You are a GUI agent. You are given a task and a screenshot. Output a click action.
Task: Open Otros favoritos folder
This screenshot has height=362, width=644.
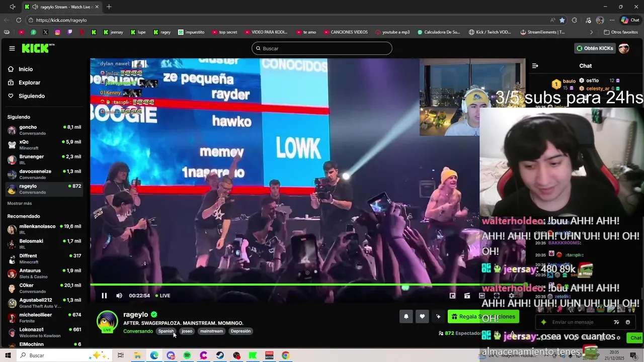tap(620, 32)
